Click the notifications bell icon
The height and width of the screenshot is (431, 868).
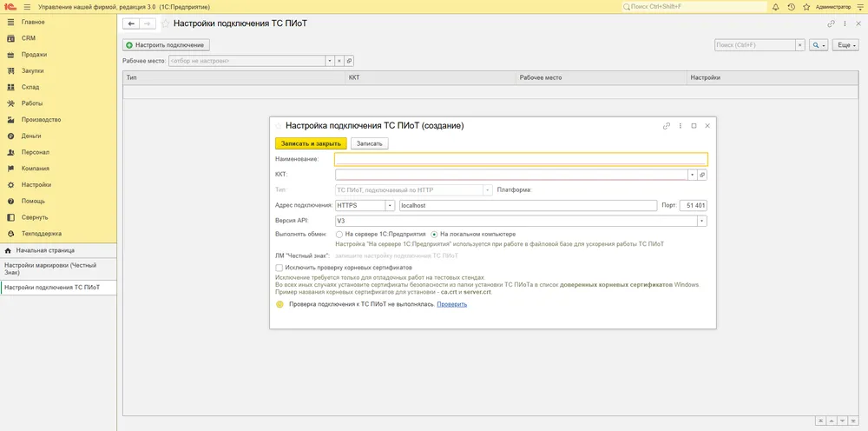pos(775,7)
